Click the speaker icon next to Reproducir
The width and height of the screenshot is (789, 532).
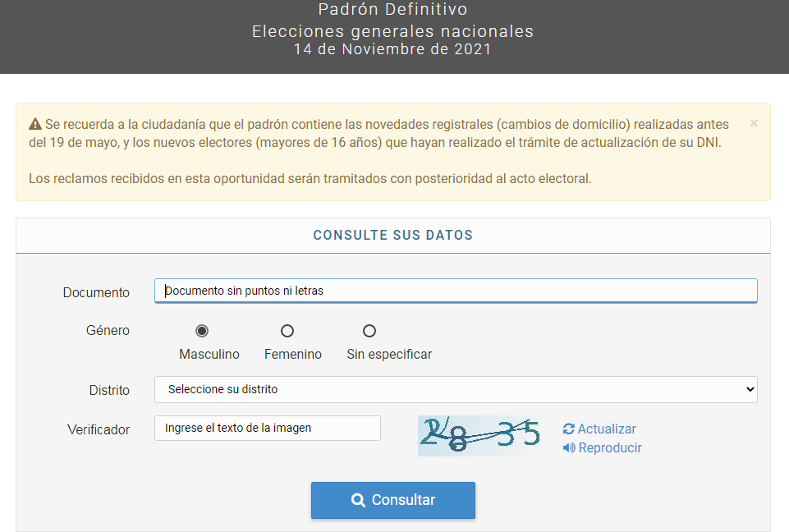[x=567, y=447]
